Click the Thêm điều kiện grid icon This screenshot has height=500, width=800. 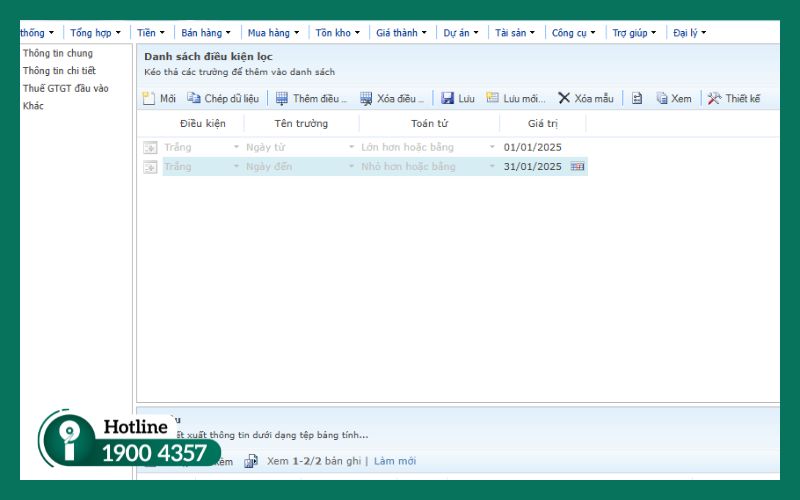click(282, 98)
